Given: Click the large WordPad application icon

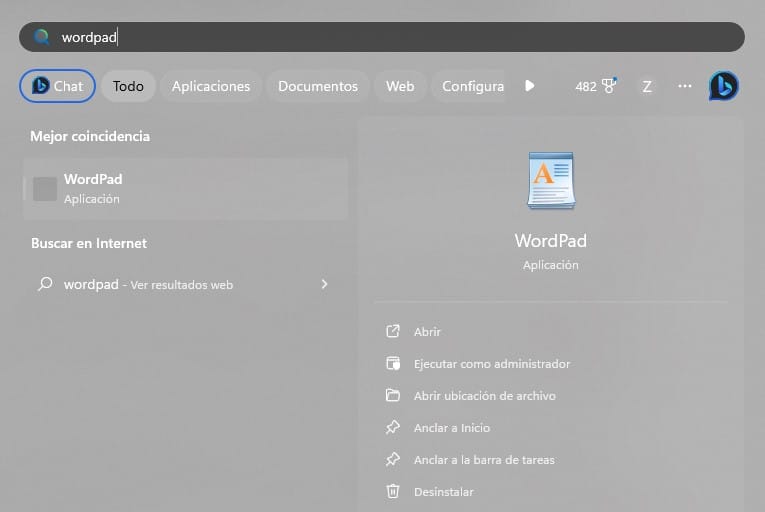Looking at the screenshot, I should click(x=550, y=181).
